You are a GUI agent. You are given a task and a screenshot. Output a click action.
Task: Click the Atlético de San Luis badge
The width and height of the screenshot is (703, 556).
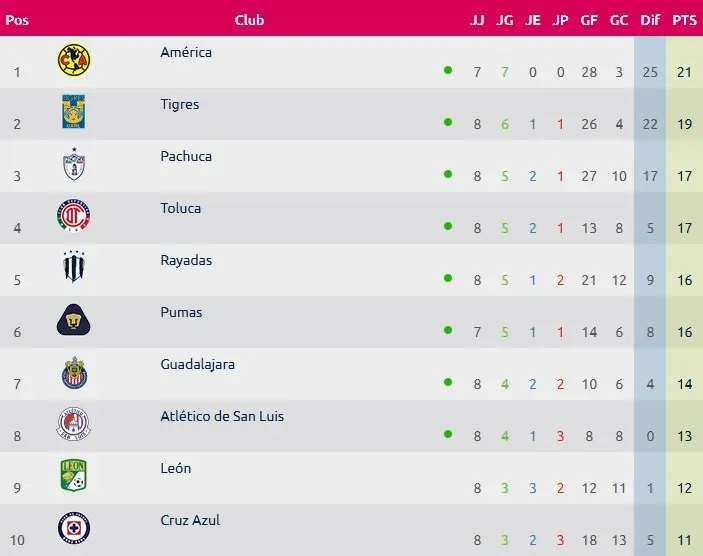click(x=74, y=424)
